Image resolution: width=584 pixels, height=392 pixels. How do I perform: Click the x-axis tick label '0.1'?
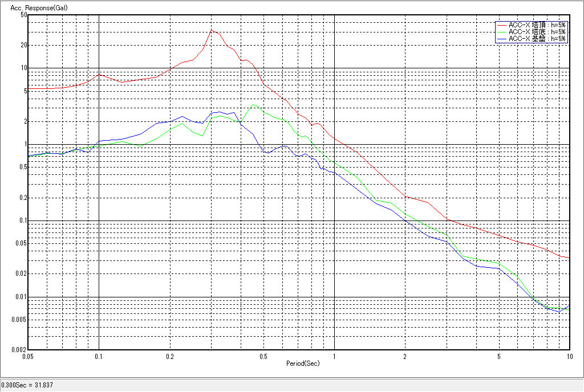pos(99,356)
